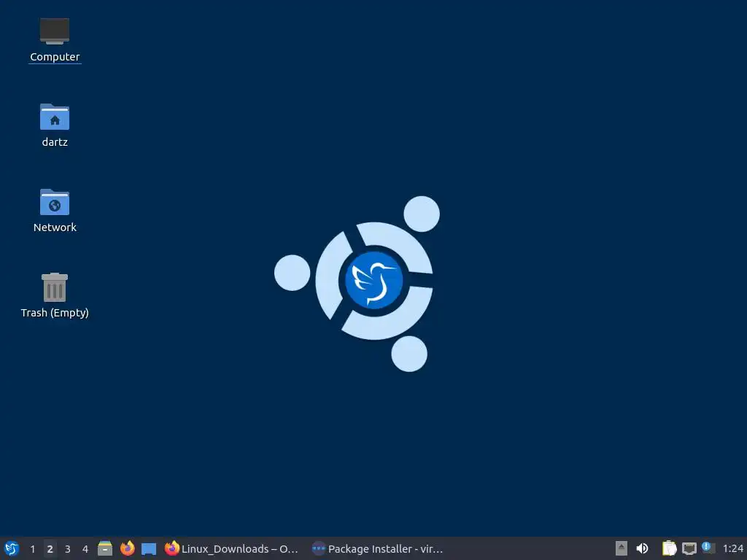Launch the file manager from quick launch
747x560 pixels.
[105, 548]
